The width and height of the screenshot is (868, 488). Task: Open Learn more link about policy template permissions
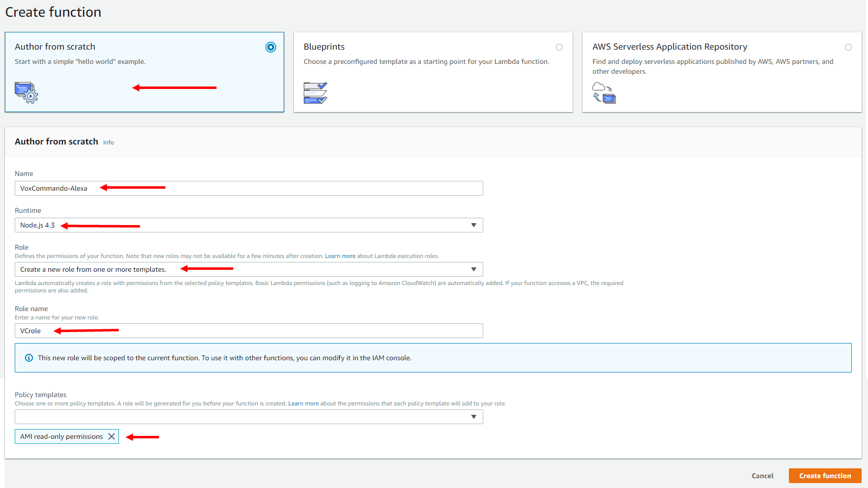(303, 403)
